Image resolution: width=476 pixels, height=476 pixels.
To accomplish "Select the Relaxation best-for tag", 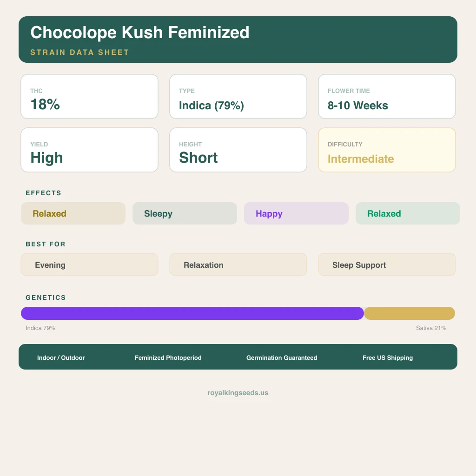I will (x=238, y=264).
